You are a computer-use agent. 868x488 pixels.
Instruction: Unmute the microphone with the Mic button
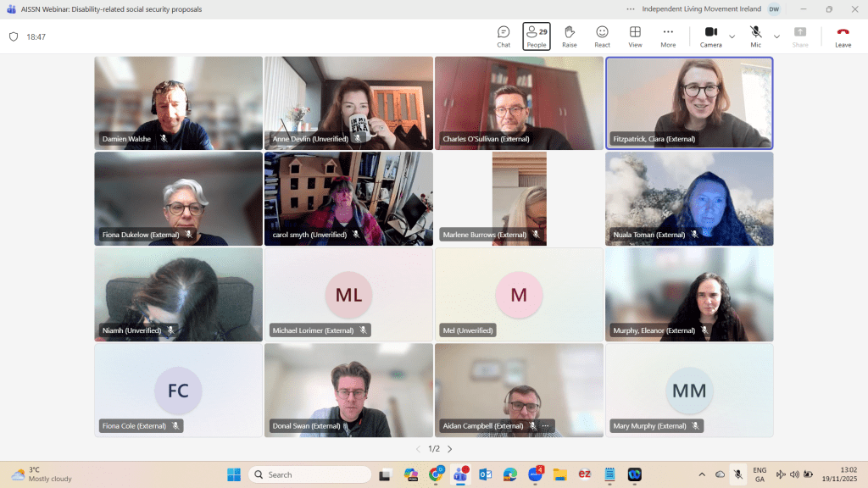[x=755, y=36]
